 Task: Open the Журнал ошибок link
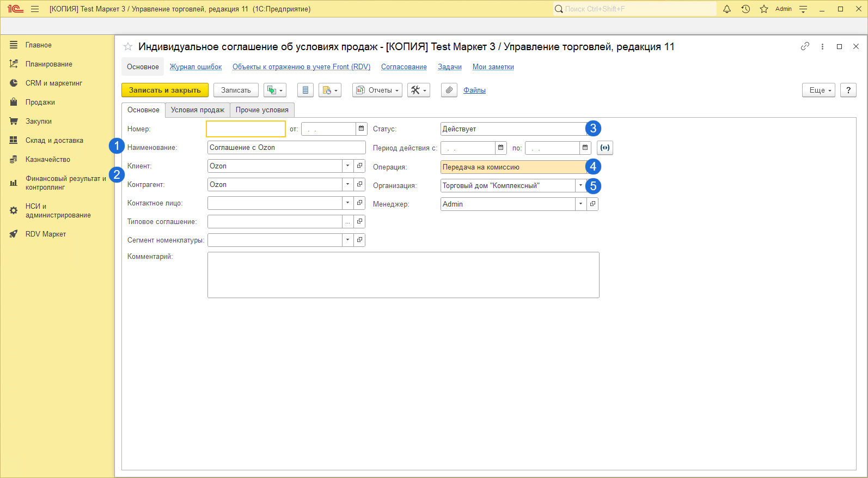(195, 67)
